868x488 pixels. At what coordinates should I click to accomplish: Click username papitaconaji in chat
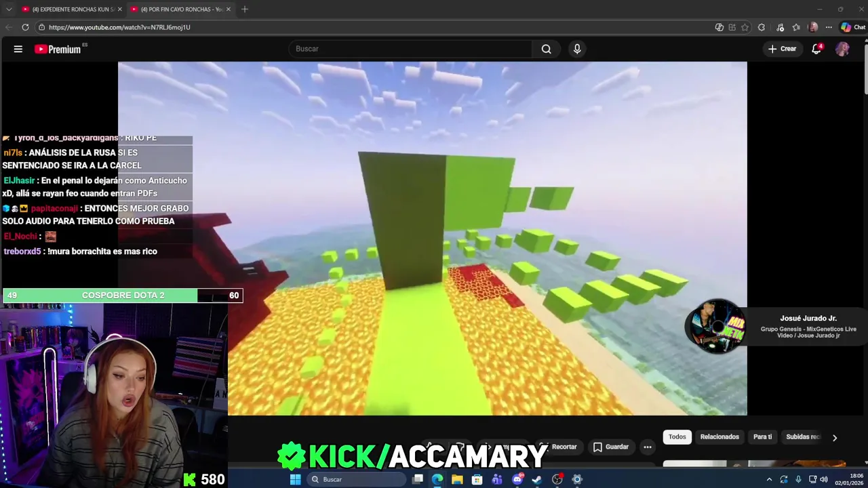[55, 209]
